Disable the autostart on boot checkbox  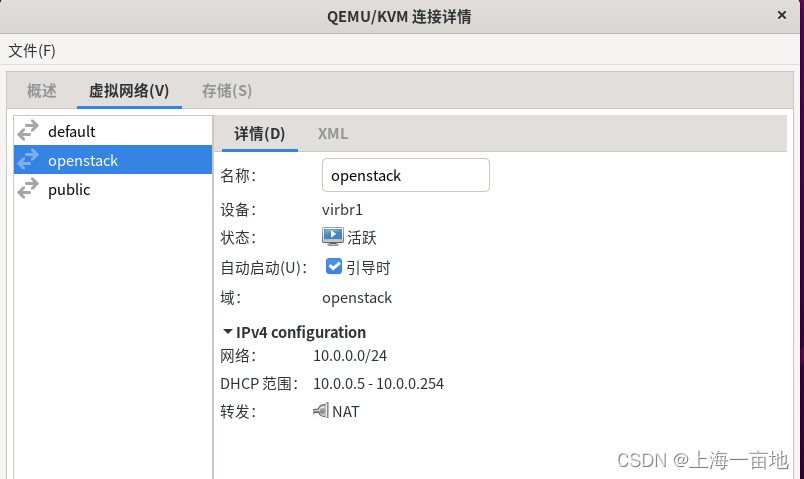tap(335, 267)
